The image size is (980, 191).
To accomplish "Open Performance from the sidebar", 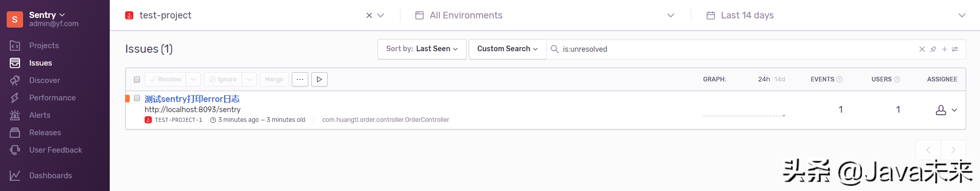I will [52, 98].
